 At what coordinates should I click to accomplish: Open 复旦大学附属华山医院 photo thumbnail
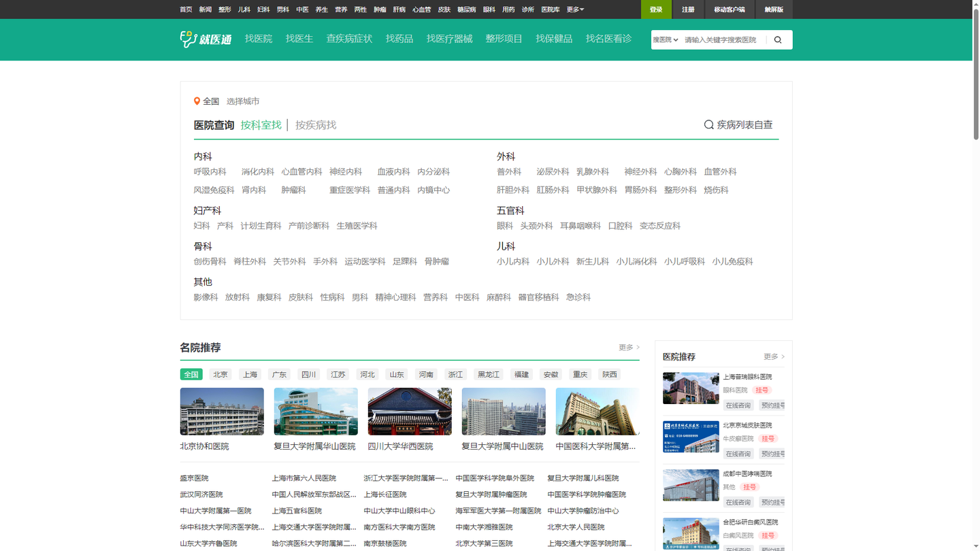[x=316, y=412]
